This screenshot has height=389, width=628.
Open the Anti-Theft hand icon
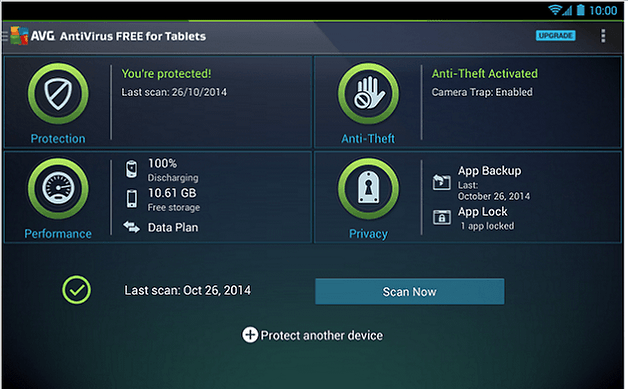click(368, 93)
